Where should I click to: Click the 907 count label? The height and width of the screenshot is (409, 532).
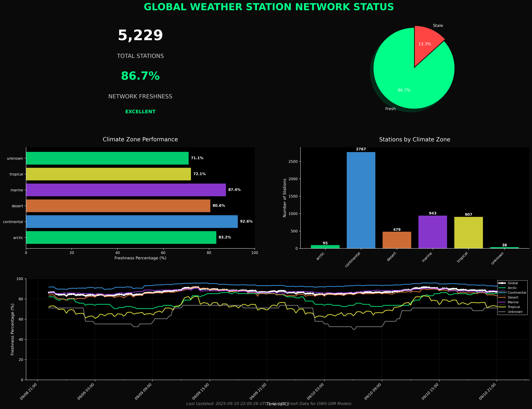coord(468,215)
